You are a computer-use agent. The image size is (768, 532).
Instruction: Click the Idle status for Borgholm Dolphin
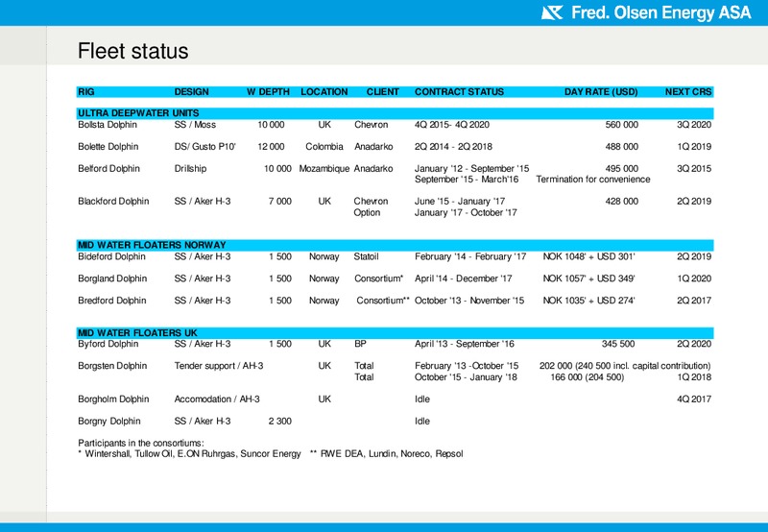pyautogui.click(x=422, y=399)
